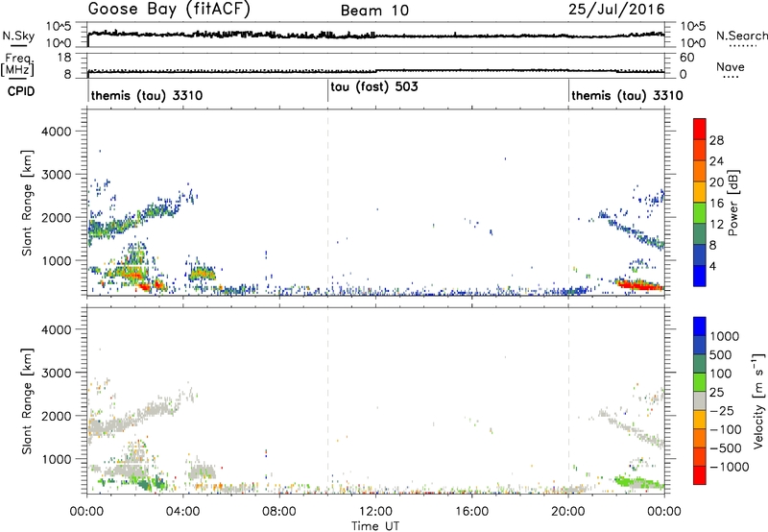The image size is (768, 532).
Task: Pick the dark blue bottom Power colorbar segment
Action: (700, 276)
